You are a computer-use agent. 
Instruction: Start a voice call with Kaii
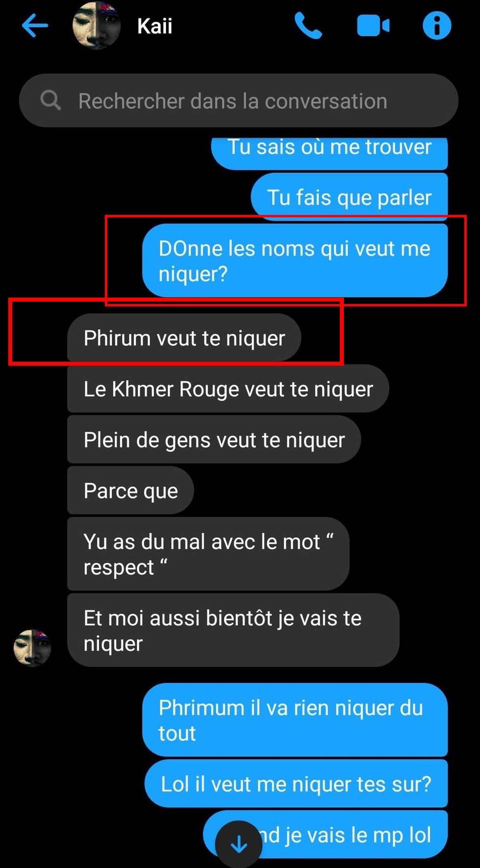[x=309, y=25]
